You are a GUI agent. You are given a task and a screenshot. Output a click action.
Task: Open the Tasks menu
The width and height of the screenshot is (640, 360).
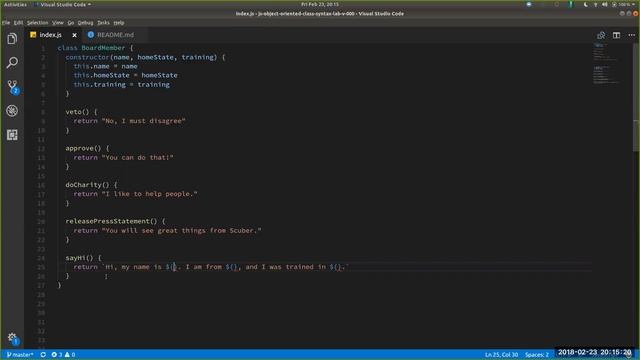(103, 23)
